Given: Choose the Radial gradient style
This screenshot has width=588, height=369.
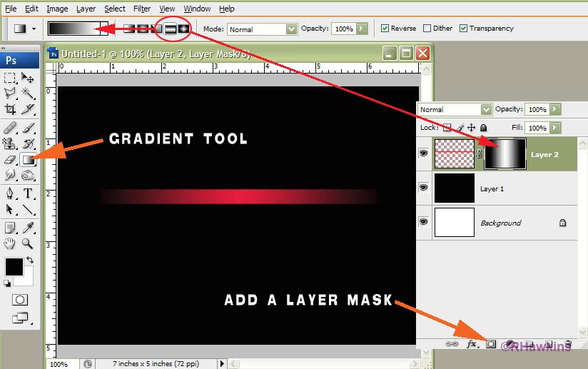Looking at the screenshot, I should point(142,29).
